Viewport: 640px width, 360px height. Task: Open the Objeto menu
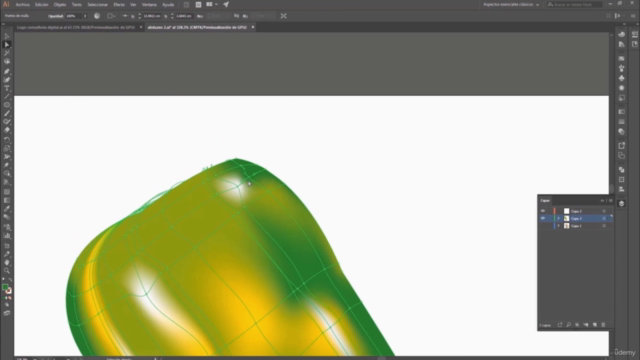pos(60,4)
